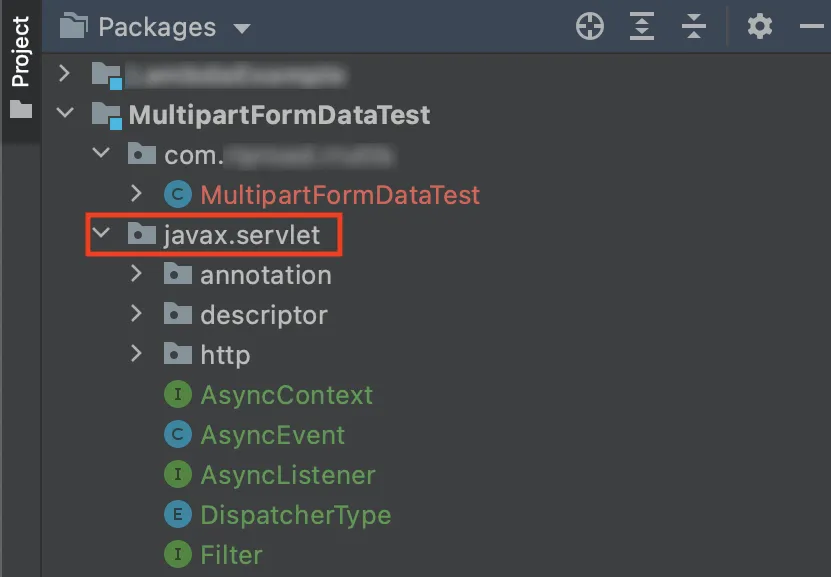Click the AsyncContext interface icon
This screenshot has width=831, height=577.
pyautogui.click(x=177, y=395)
